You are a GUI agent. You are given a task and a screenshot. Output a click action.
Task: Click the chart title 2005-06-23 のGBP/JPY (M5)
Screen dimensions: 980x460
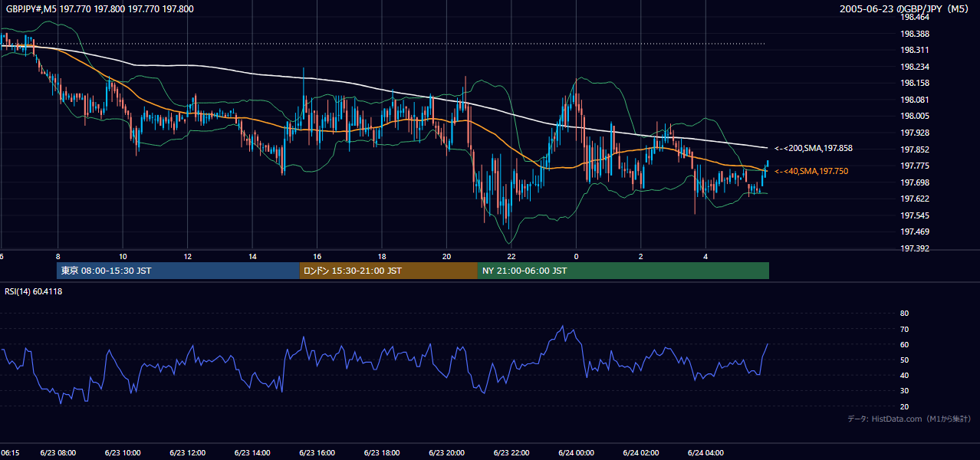[906, 9]
